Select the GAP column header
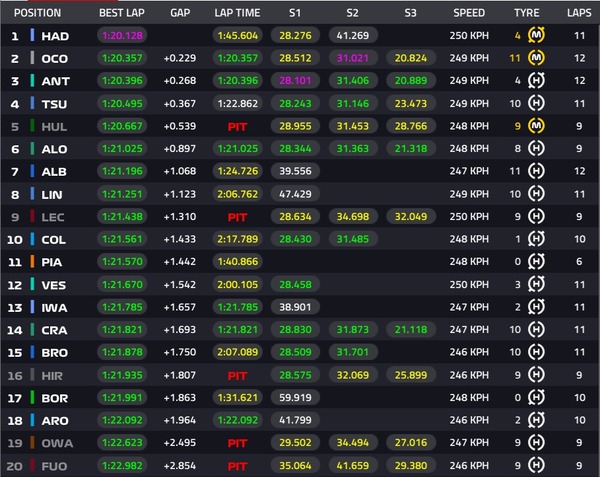 180,13
